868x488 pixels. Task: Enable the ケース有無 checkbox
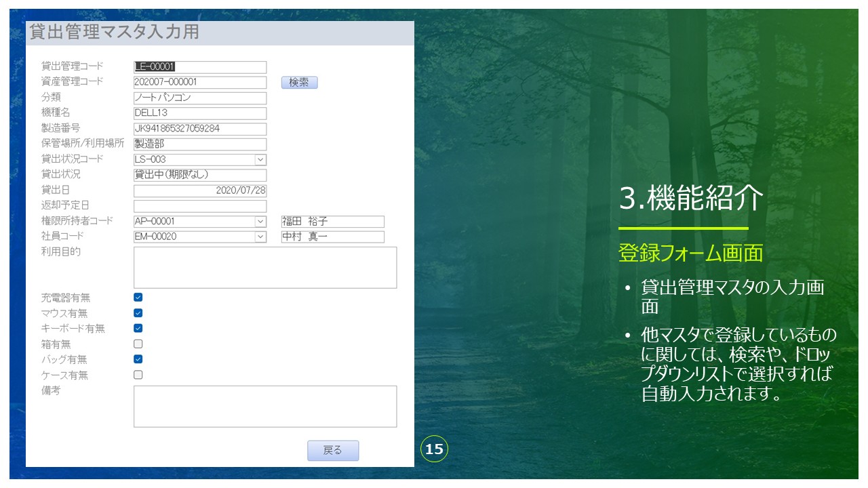point(138,375)
